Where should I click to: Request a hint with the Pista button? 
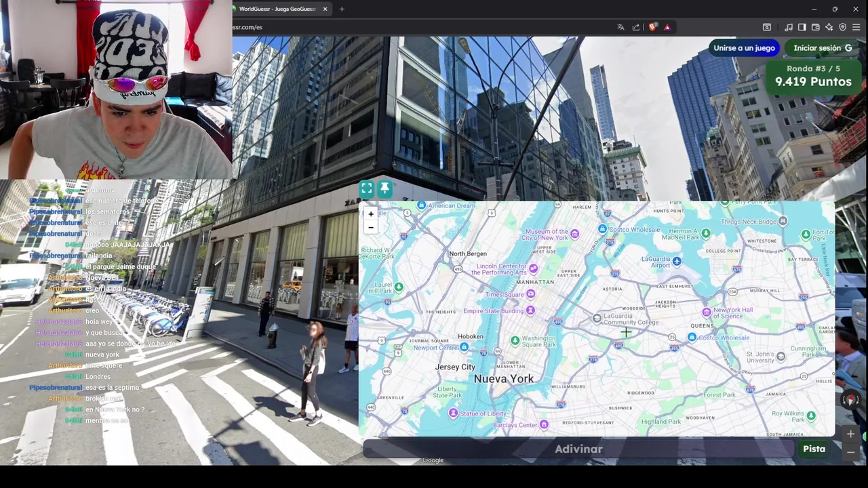point(814,449)
